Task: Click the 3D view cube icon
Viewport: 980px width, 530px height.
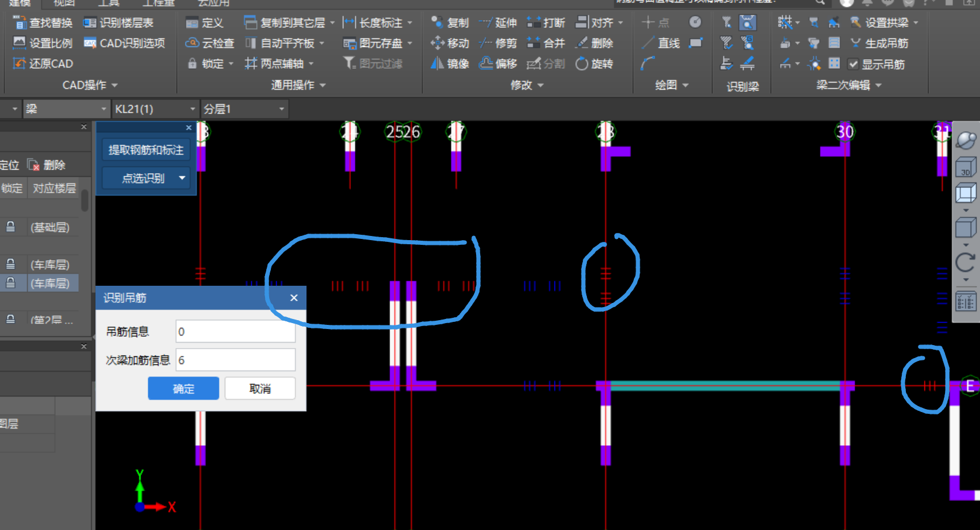Action: pyautogui.click(x=966, y=167)
